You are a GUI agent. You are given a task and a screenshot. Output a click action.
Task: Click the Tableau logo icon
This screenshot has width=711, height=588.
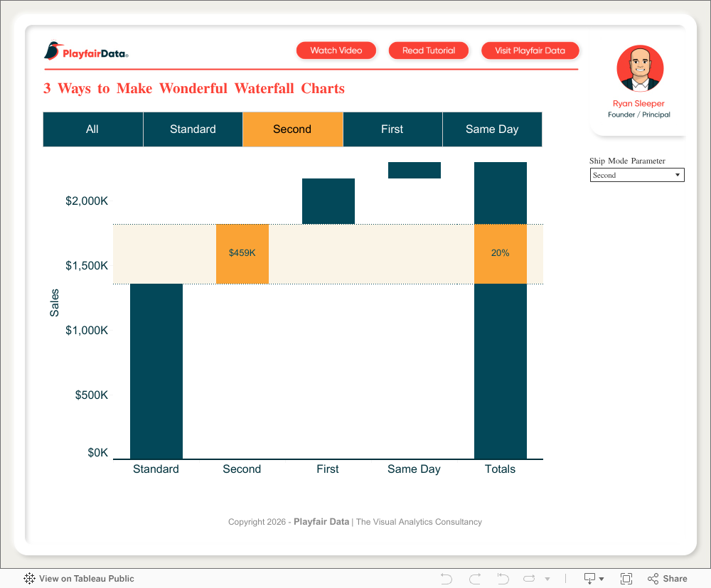point(30,579)
